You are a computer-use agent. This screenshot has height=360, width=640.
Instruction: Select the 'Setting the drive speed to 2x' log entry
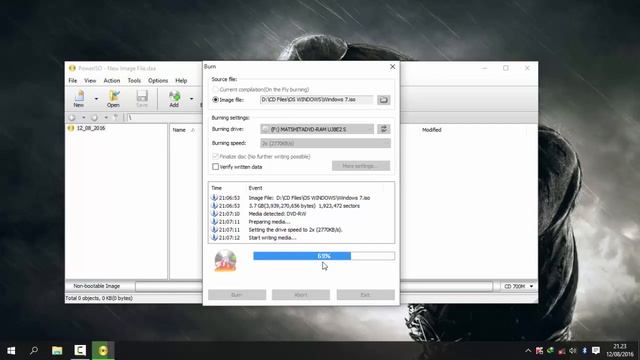click(296, 230)
